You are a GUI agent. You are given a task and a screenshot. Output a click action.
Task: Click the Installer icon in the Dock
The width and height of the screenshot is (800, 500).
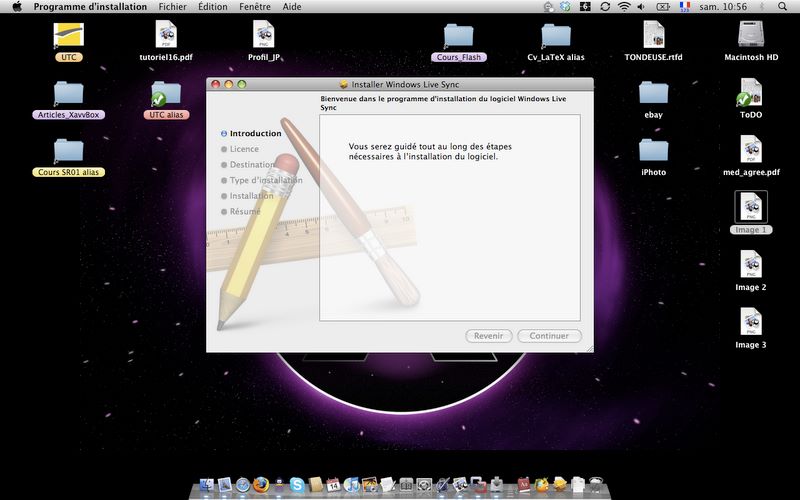[496, 485]
